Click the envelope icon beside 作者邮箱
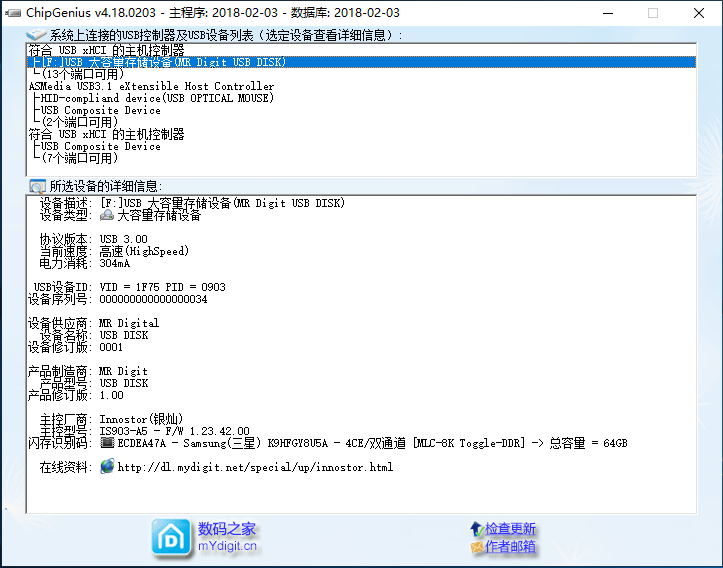Screen dimensions: 723x568 click(x=476, y=547)
